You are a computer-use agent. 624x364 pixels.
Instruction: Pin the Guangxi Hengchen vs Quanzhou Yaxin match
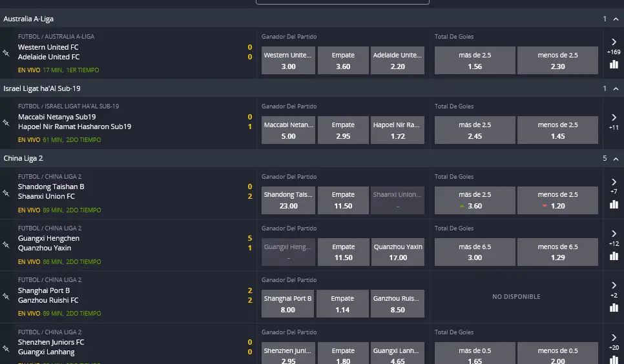(x=6, y=244)
